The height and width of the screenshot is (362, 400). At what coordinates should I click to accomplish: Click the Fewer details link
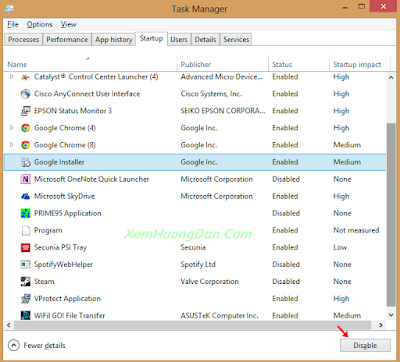44,345
